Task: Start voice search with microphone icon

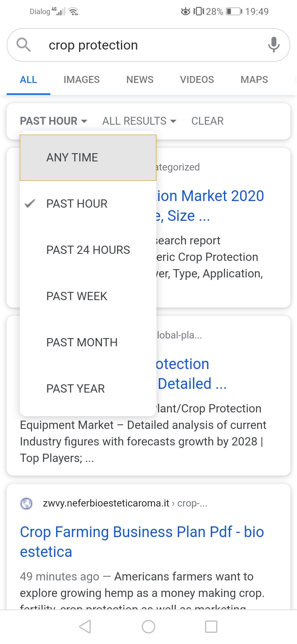Action: 273,45
